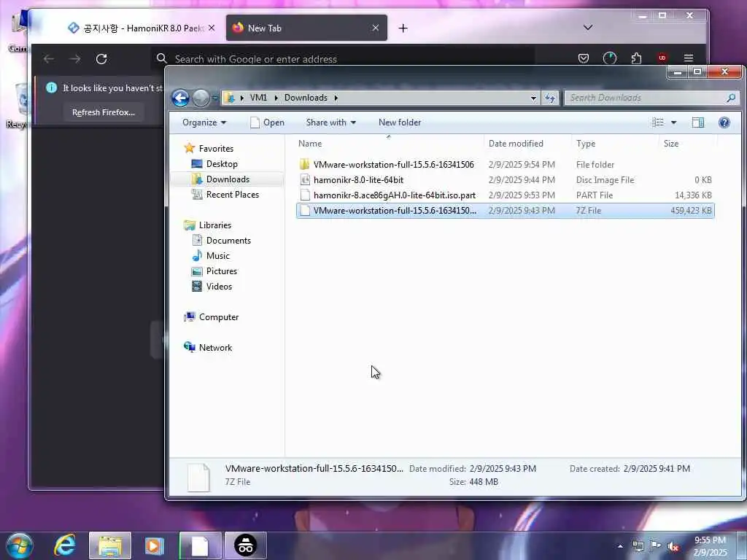Click Downloads in the address breadcrumb
This screenshot has width=747, height=560.
tap(306, 98)
